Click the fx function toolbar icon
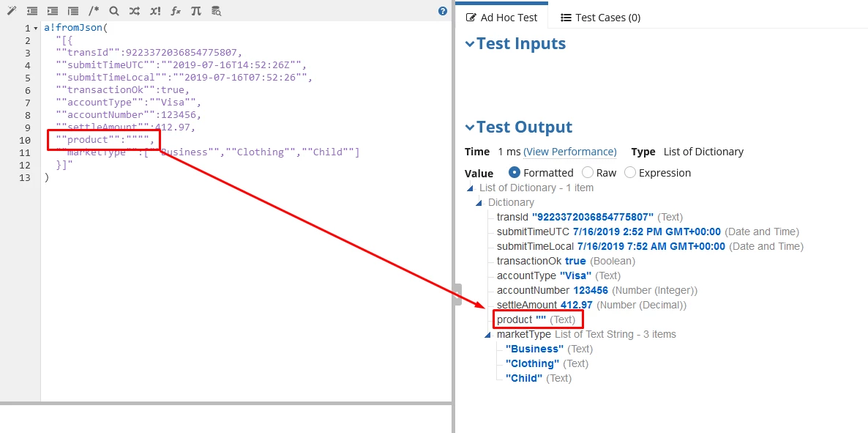868x433 pixels. coord(176,10)
